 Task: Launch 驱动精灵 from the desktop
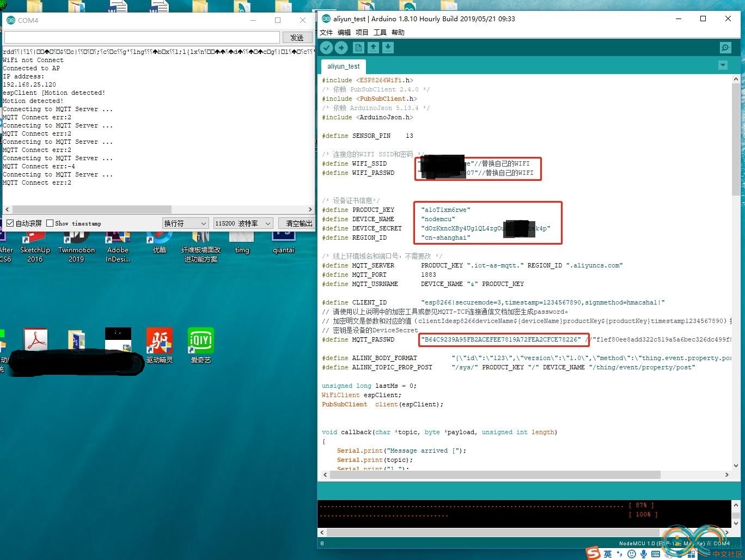coord(159,345)
